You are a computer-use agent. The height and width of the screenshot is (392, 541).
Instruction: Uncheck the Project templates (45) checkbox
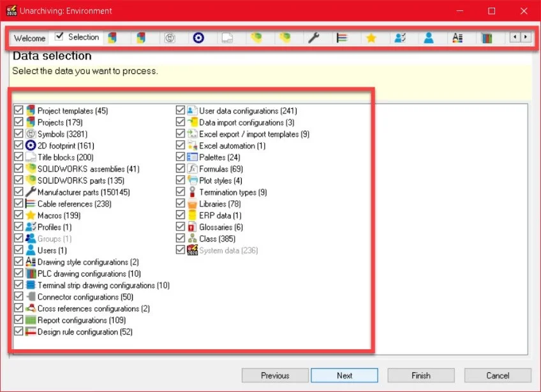(19, 111)
